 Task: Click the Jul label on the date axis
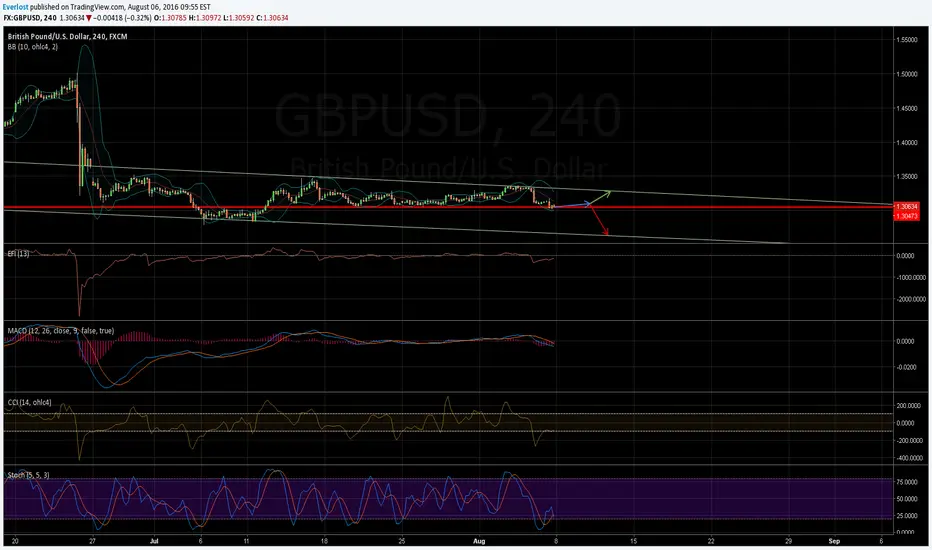154,541
